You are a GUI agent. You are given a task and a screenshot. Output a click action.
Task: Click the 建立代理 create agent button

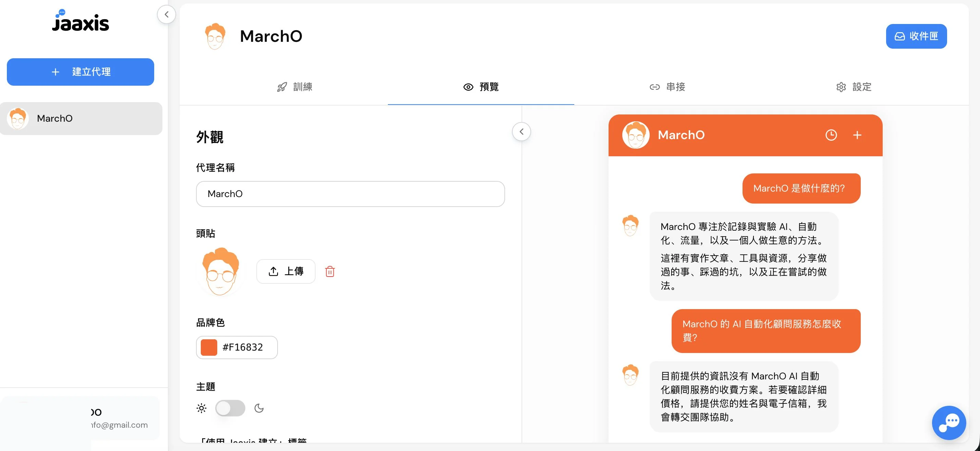tap(80, 72)
